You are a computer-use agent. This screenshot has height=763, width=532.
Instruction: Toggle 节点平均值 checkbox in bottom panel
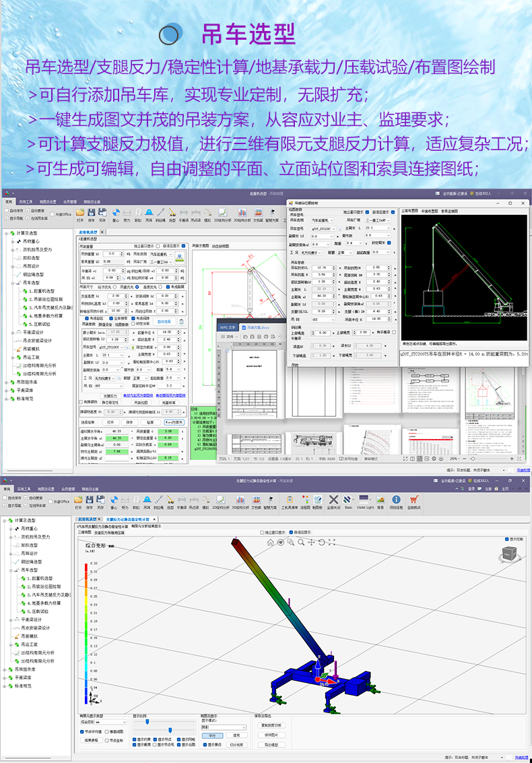tap(84, 731)
